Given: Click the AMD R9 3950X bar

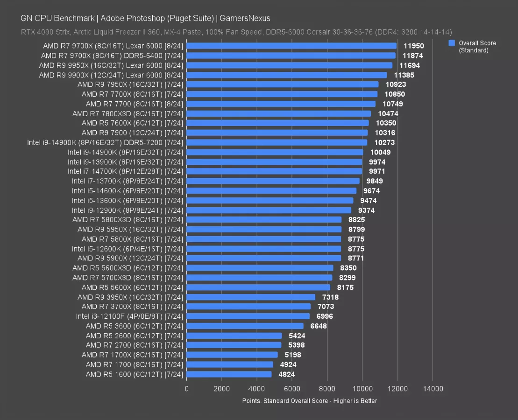Looking at the screenshot, I should tap(251, 297).
